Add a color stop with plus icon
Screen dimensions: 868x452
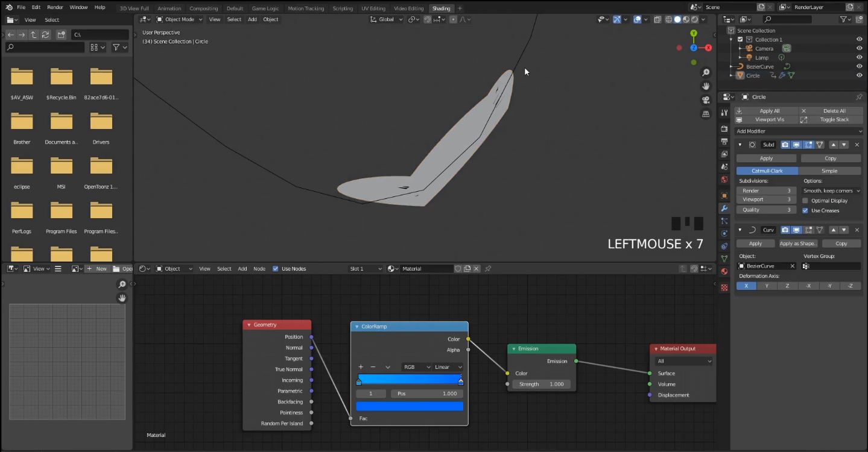tap(361, 367)
